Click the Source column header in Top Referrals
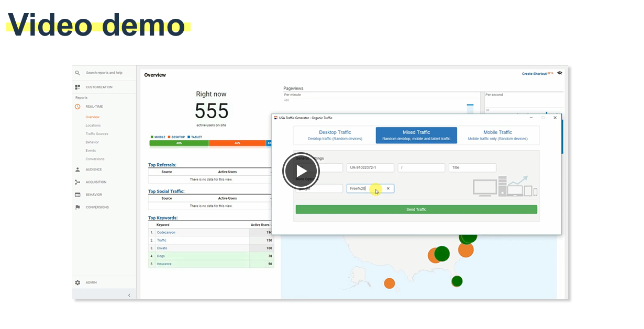 coord(166,172)
